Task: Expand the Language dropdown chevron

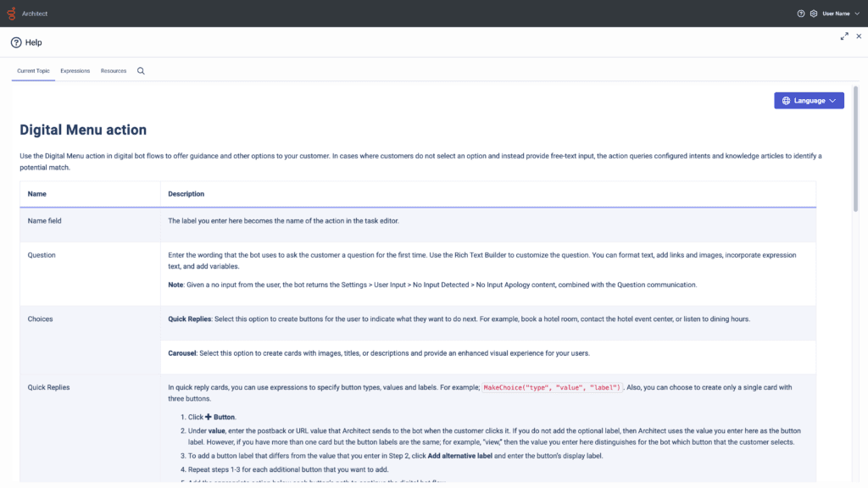Action: click(x=833, y=101)
